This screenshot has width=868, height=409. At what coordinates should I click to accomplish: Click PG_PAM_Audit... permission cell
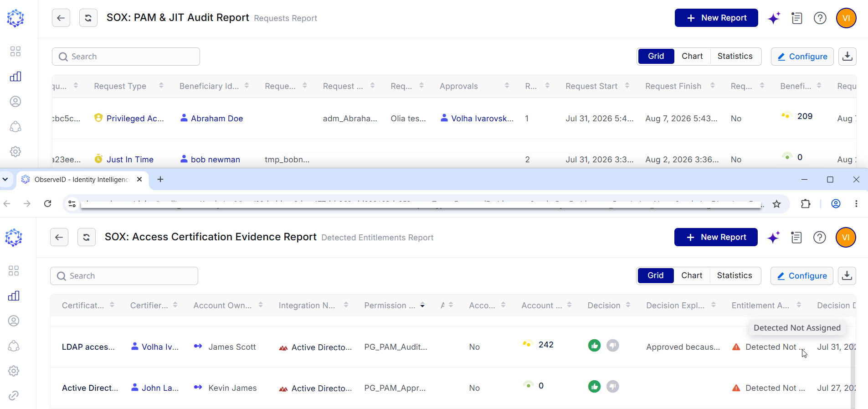pos(395,347)
